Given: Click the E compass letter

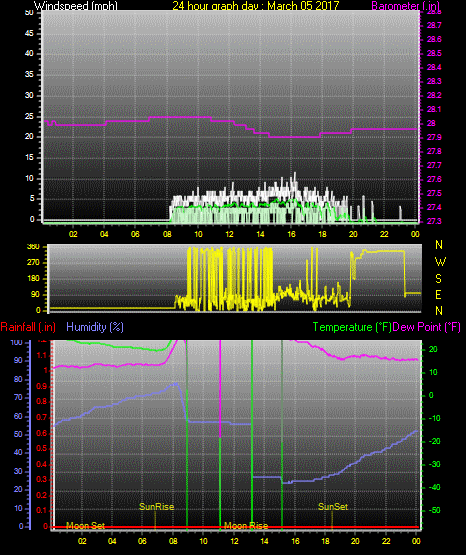Looking at the screenshot, I should pyautogui.click(x=438, y=295).
